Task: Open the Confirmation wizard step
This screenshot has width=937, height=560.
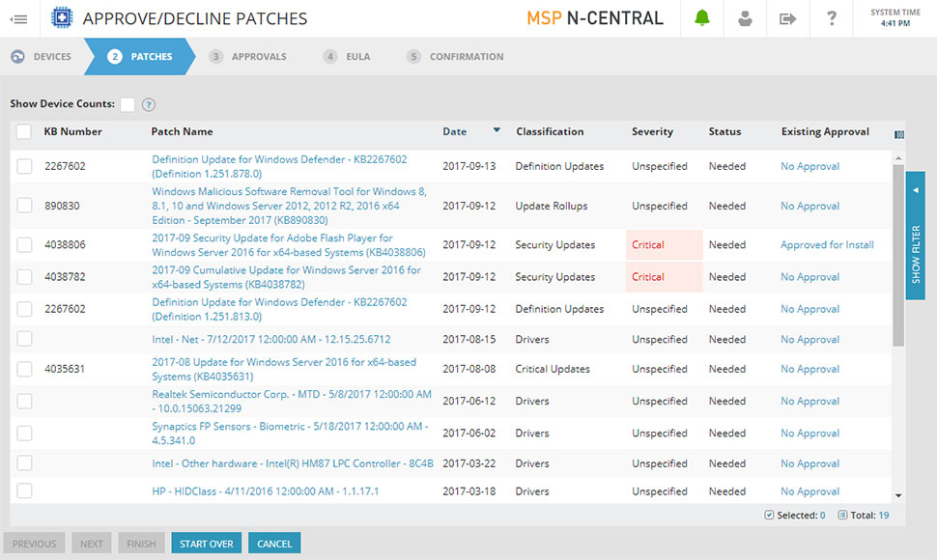Action: [455, 57]
